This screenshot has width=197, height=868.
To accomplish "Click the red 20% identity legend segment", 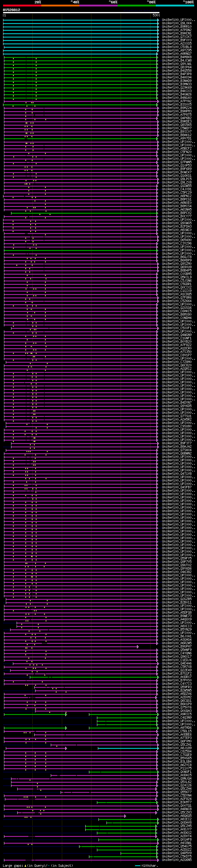I will coord(22,6).
